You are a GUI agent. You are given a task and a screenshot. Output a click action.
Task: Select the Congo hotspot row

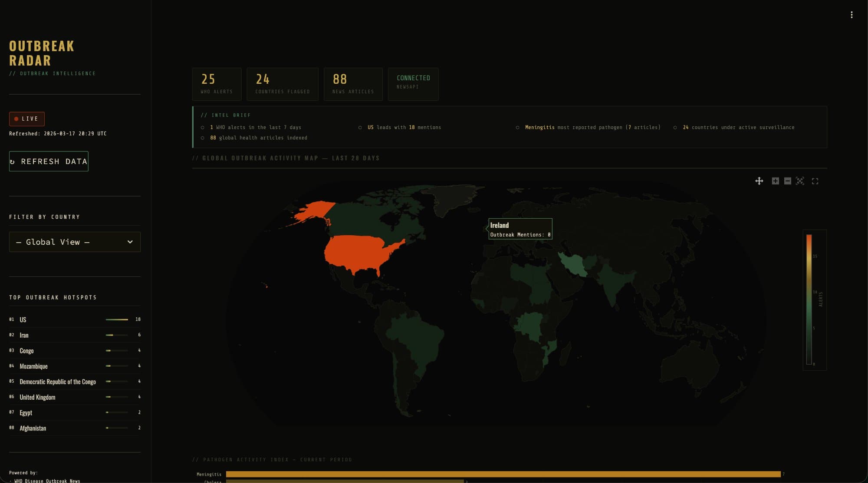pyautogui.click(x=75, y=350)
